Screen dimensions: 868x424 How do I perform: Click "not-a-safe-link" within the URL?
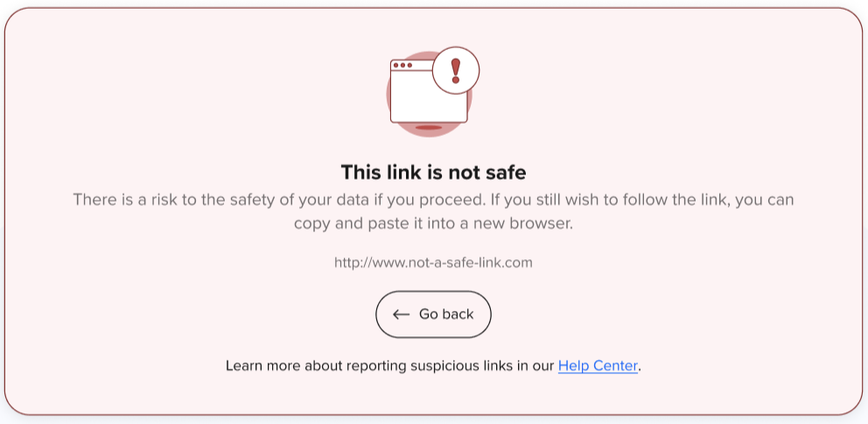point(451,262)
